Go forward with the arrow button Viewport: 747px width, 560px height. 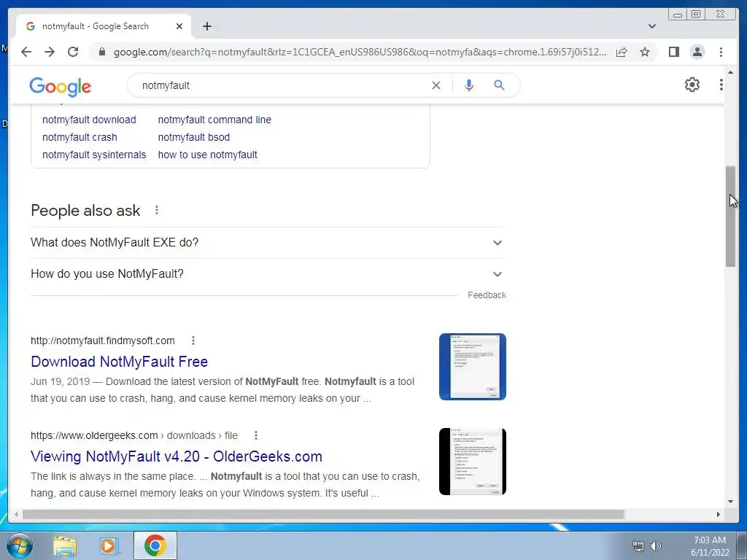click(x=50, y=52)
